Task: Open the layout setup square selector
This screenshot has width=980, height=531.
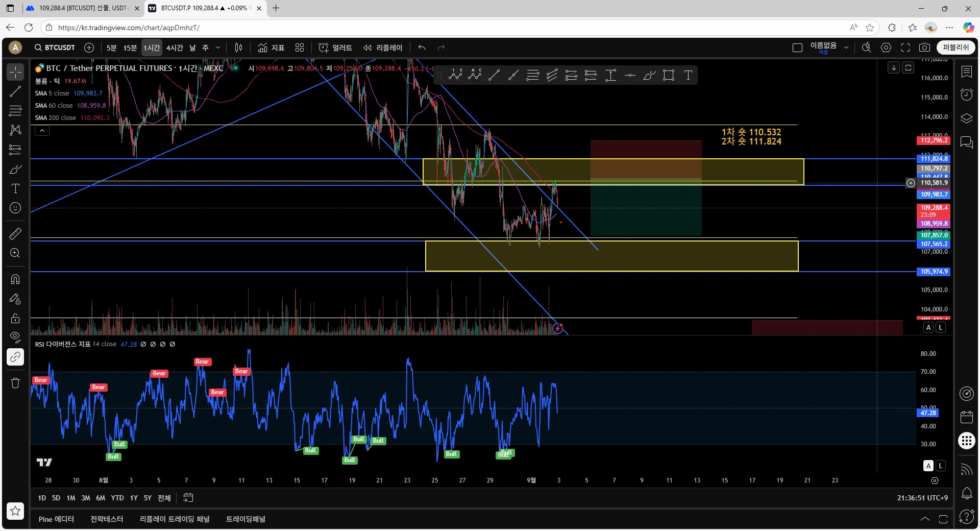Action: (x=797, y=47)
